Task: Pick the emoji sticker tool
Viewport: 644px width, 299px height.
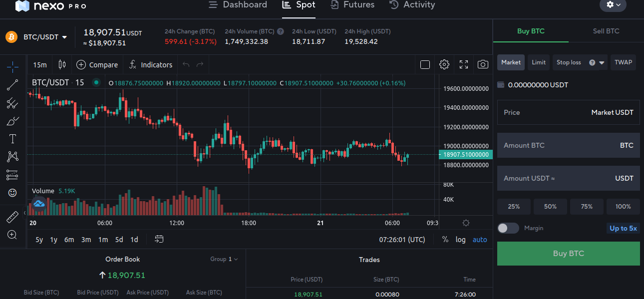Action: 12,193
